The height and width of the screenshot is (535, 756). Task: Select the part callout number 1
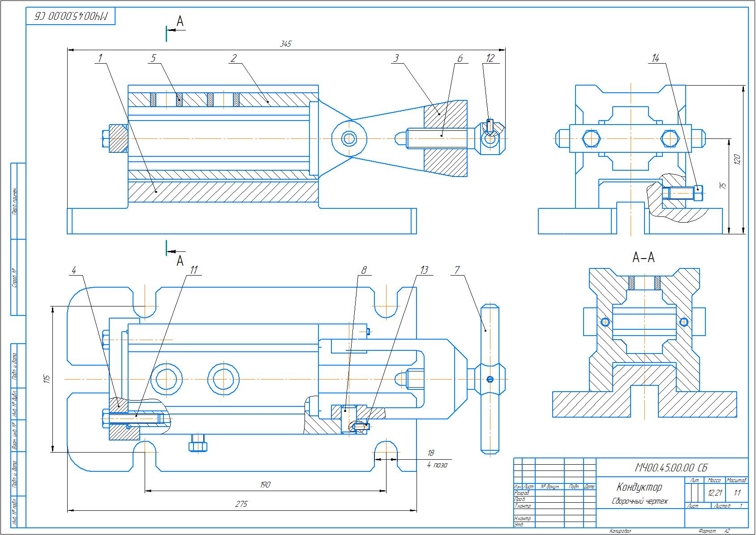point(101,58)
